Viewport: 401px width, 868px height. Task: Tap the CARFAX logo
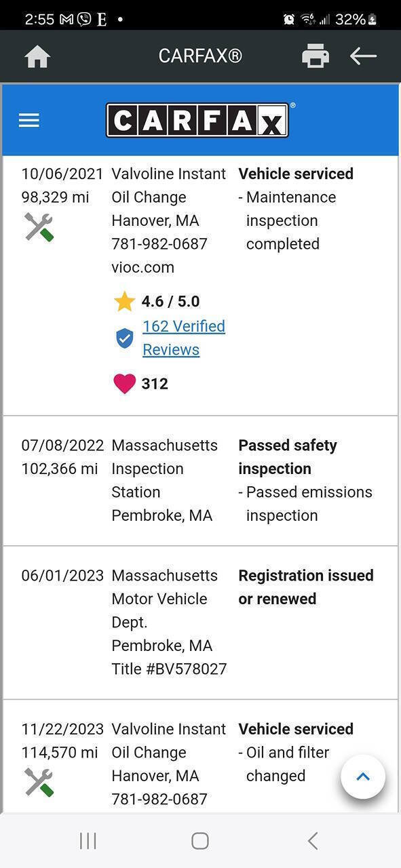197,120
